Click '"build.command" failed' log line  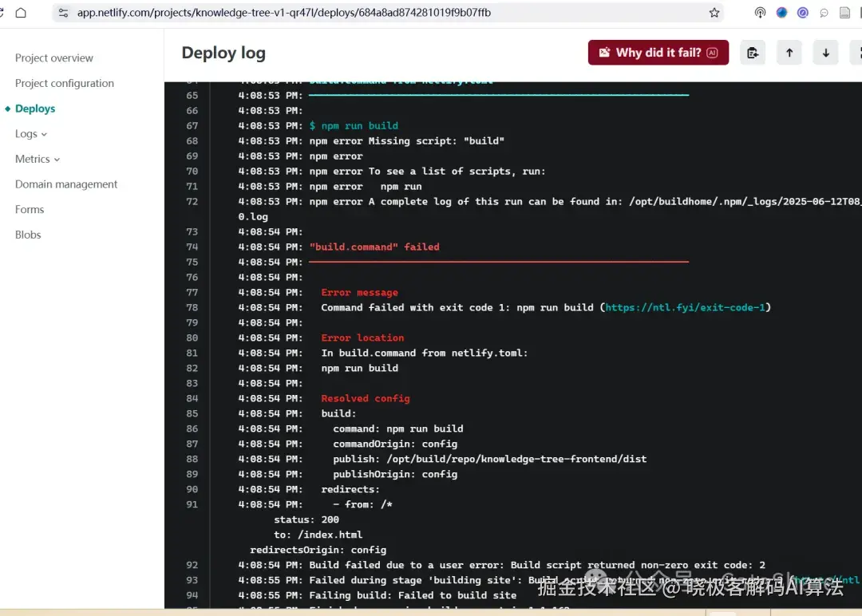click(x=374, y=247)
